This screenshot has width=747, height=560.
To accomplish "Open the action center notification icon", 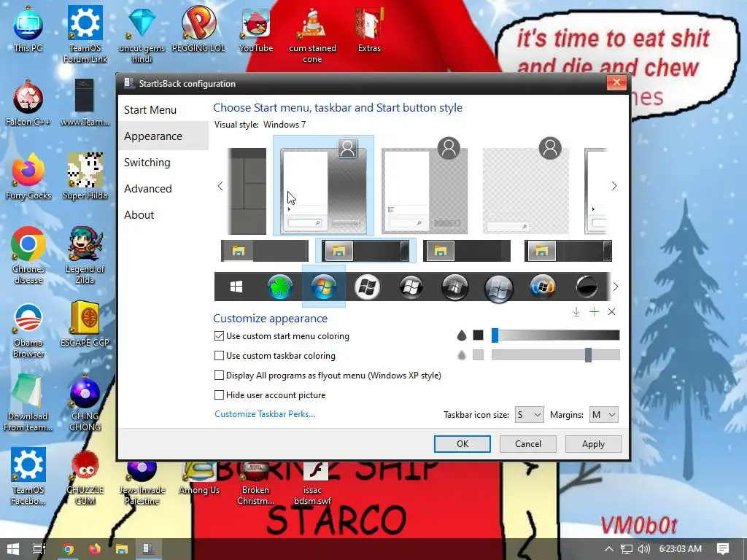I will tap(723, 549).
